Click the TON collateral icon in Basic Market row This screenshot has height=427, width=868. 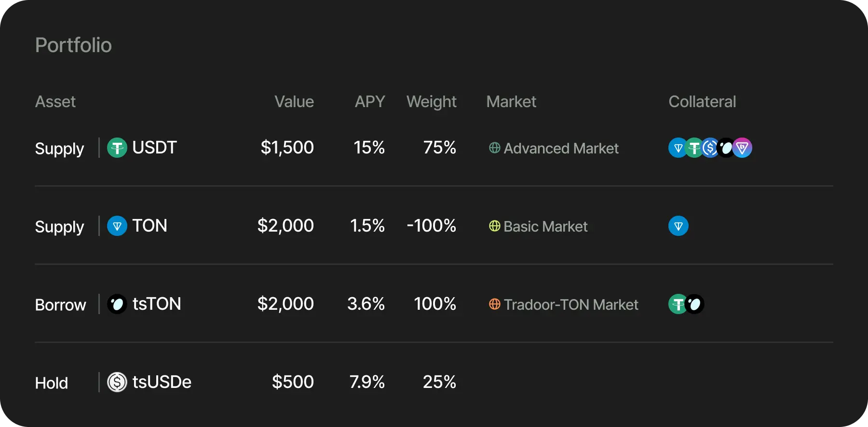[x=678, y=226]
